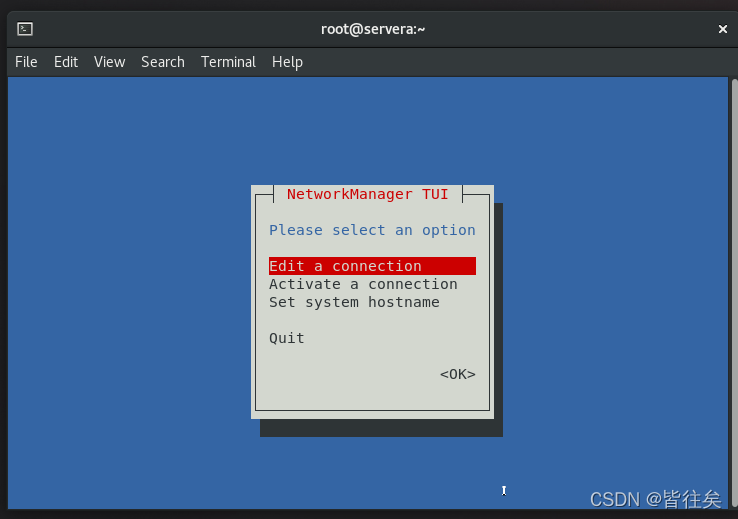
Task: Close the root@servera terminal window
Action: (722, 29)
